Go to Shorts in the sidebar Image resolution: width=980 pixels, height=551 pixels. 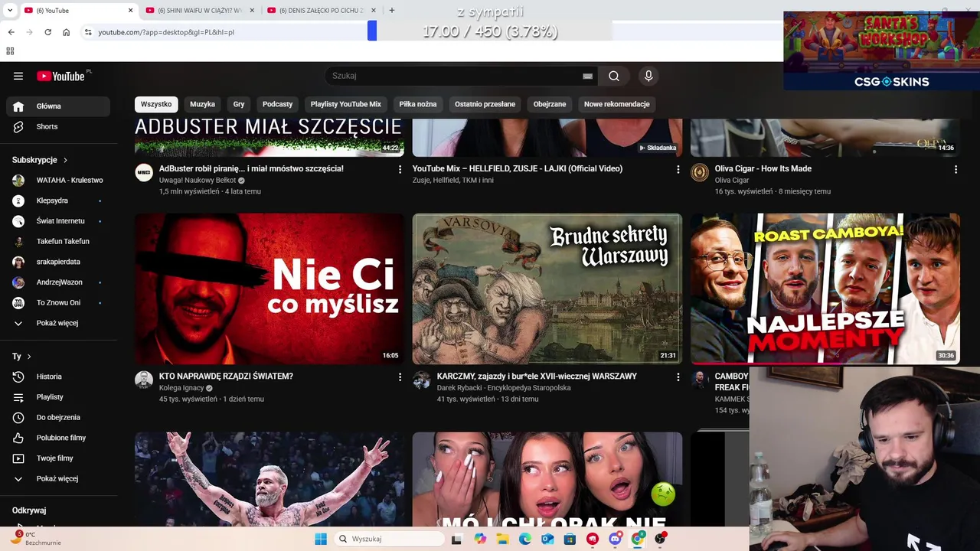[x=58, y=126]
